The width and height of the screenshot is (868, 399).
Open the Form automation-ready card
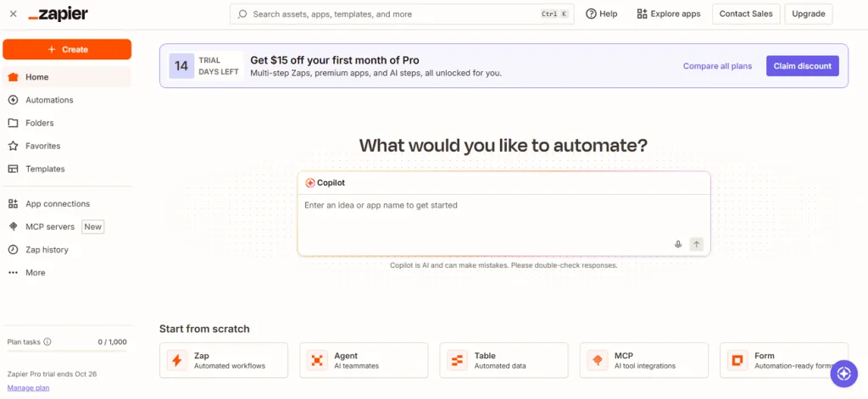tap(784, 360)
